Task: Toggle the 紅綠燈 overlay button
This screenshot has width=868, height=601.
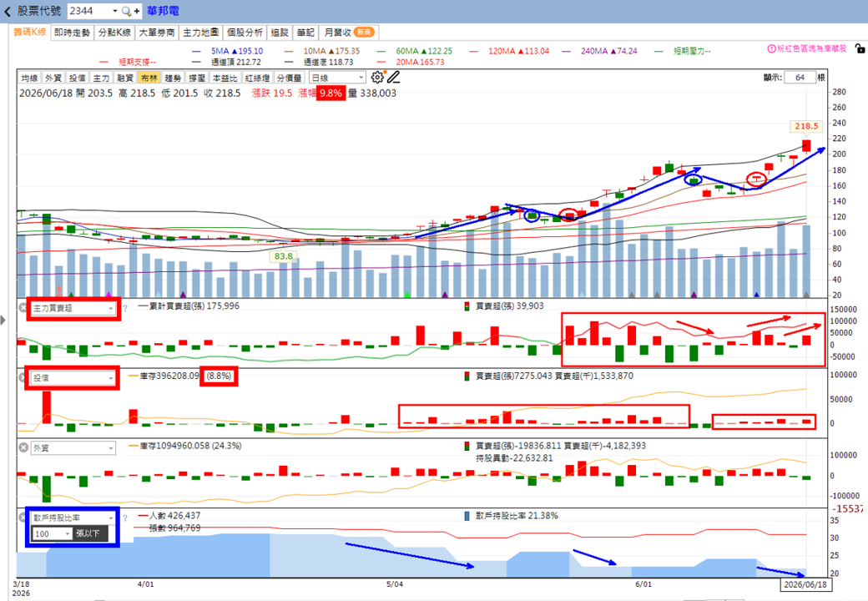Action: [x=257, y=78]
